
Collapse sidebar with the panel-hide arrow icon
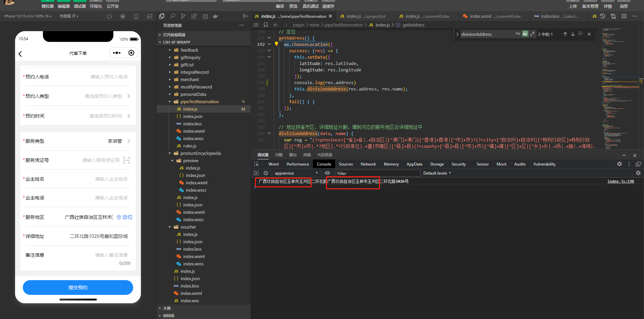(x=245, y=16)
